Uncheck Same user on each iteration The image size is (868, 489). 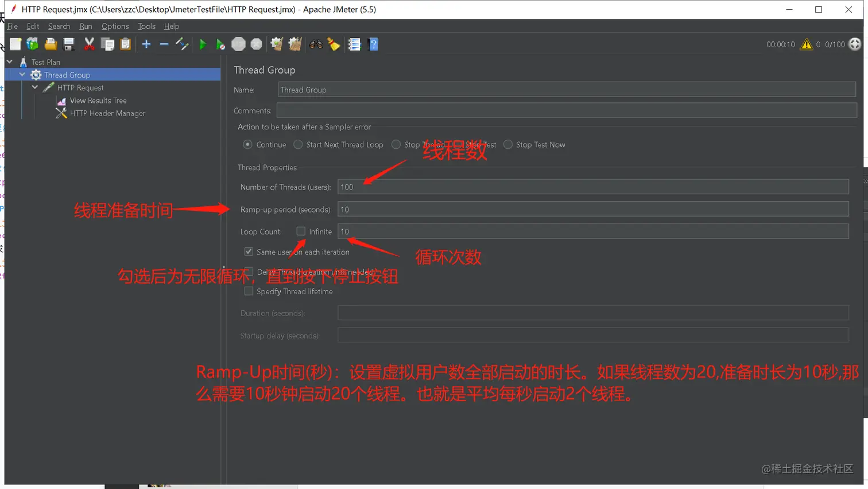pyautogui.click(x=249, y=252)
